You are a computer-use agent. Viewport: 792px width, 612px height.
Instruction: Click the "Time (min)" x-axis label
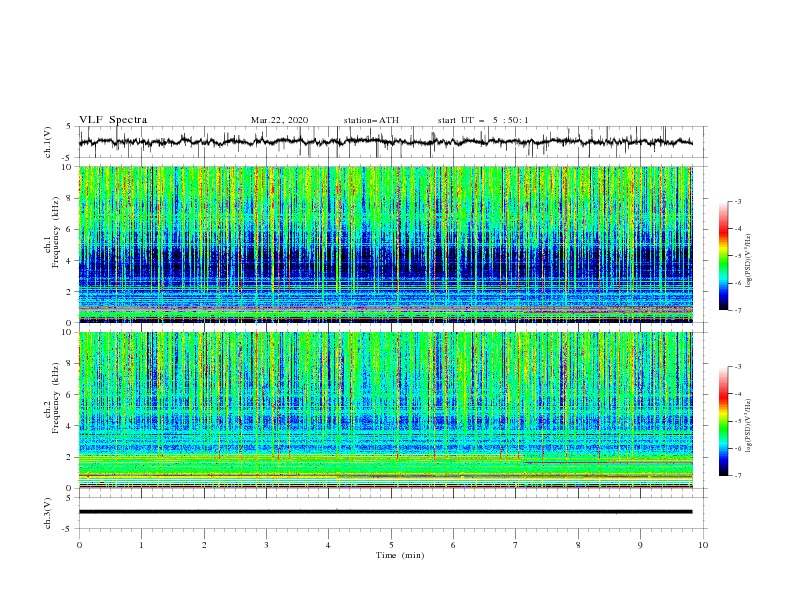(x=400, y=555)
